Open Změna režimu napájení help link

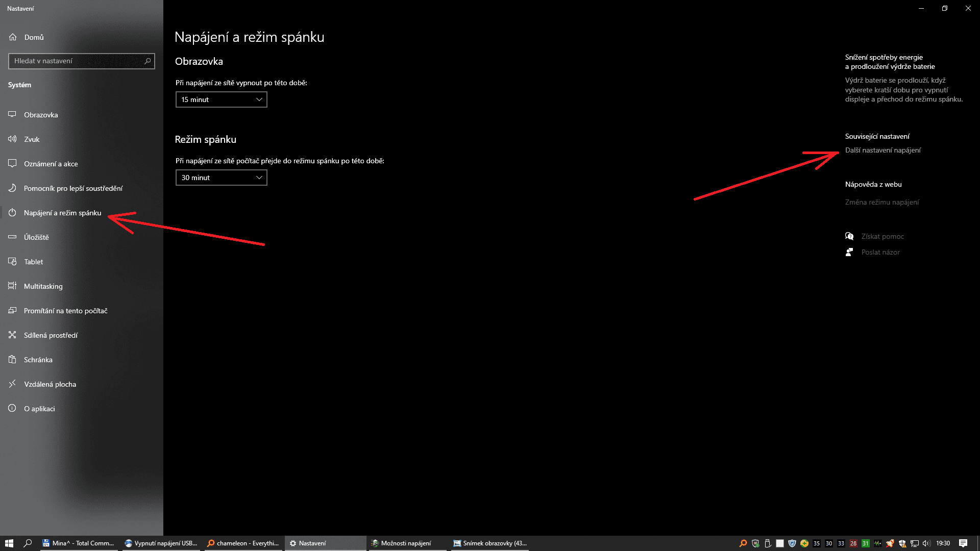click(881, 202)
